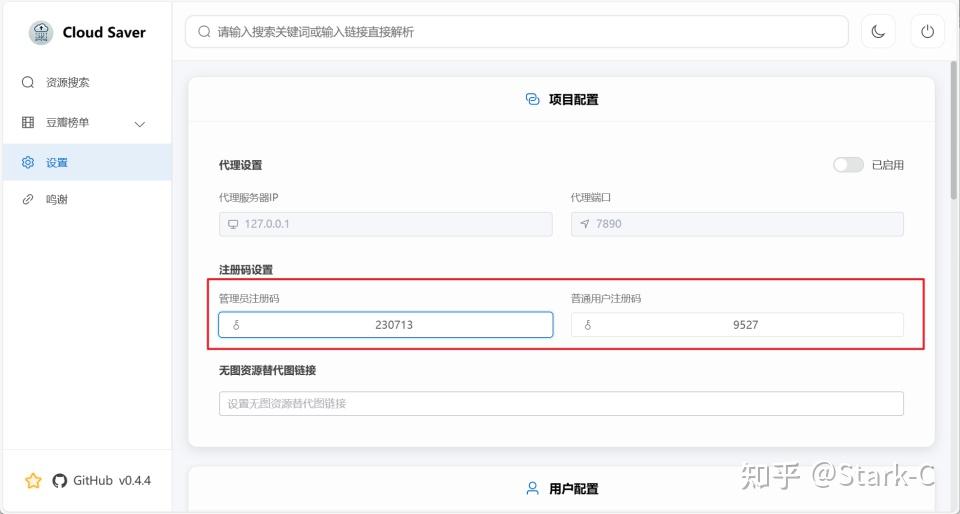Image resolution: width=960 pixels, height=514 pixels.
Task: Click the 项目配置 title text
Action: coord(574,100)
